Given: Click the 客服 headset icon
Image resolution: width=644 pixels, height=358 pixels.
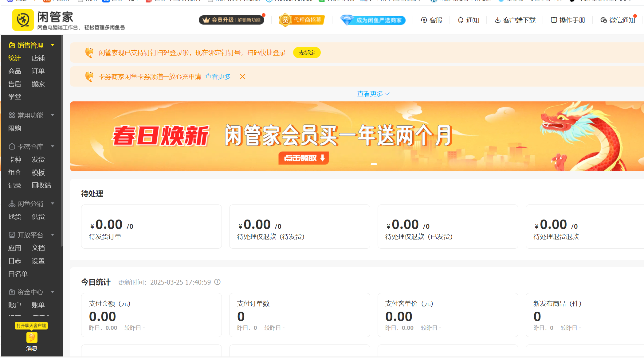Looking at the screenshot, I should point(424,20).
